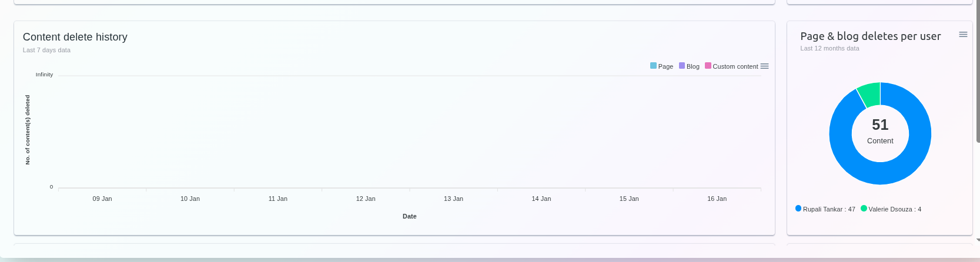Click the pink Custom content legend marker

pyautogui.click(x=708, y=66)
